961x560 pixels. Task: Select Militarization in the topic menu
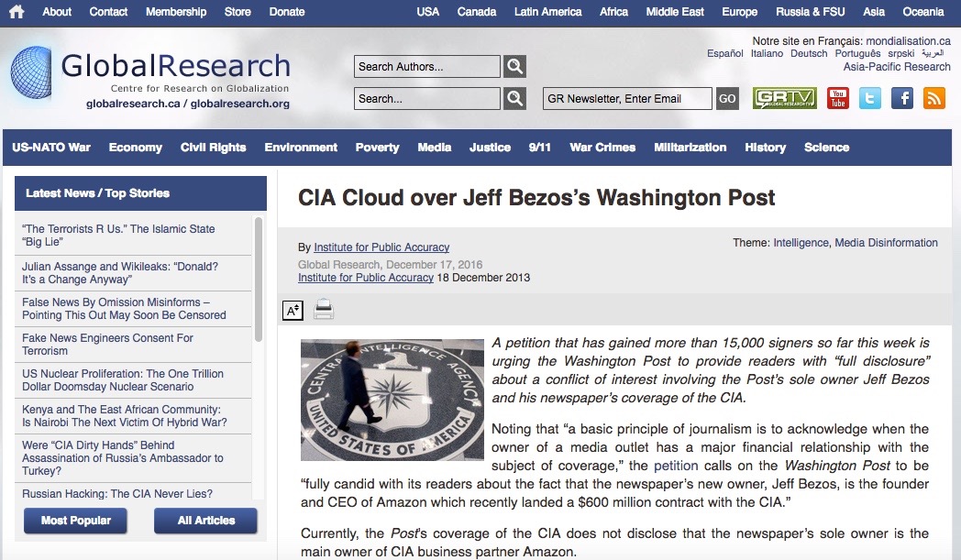click(690, 148)
